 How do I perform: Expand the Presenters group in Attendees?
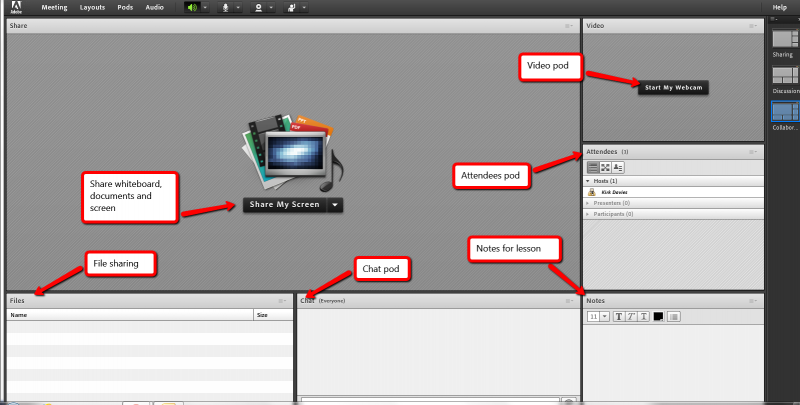(588, 202)
